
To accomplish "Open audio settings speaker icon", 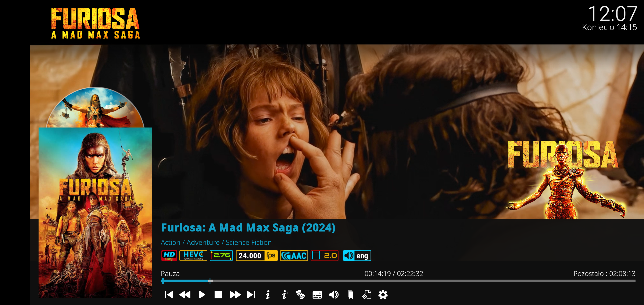I will 334,295.
